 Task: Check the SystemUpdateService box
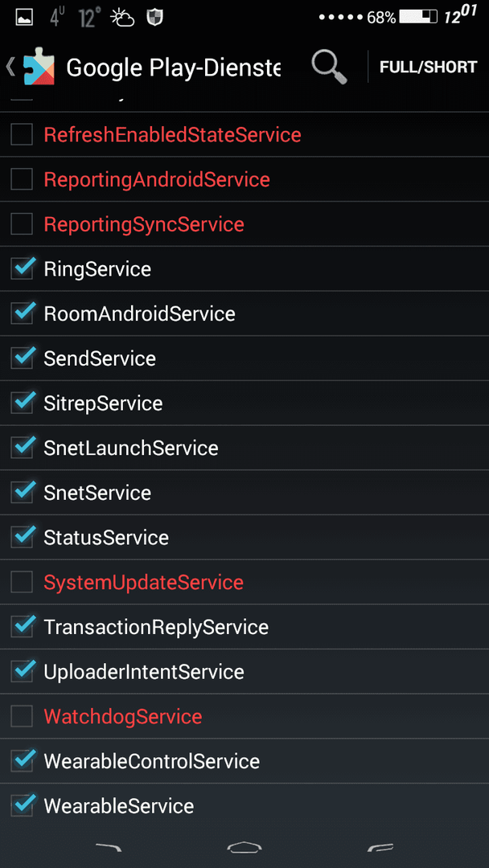pyautogui.click(x=22, y=583)
